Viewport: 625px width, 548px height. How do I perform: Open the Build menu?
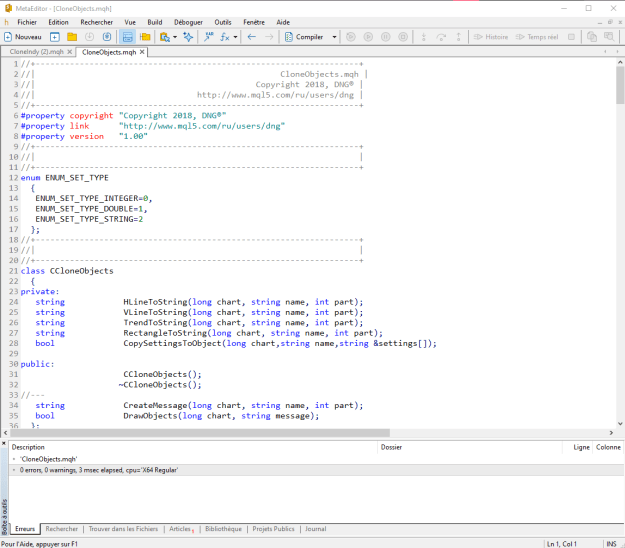[x=155, y=22]
